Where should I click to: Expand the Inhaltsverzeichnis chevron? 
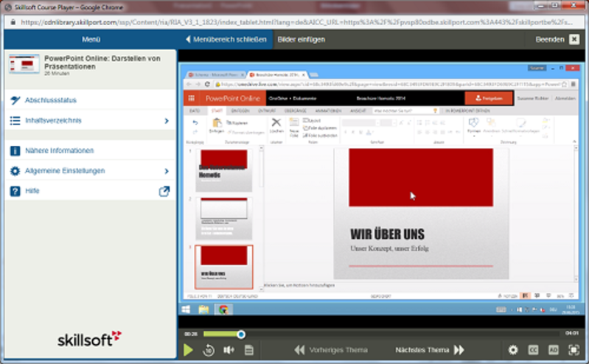click(x=167, y=121)
